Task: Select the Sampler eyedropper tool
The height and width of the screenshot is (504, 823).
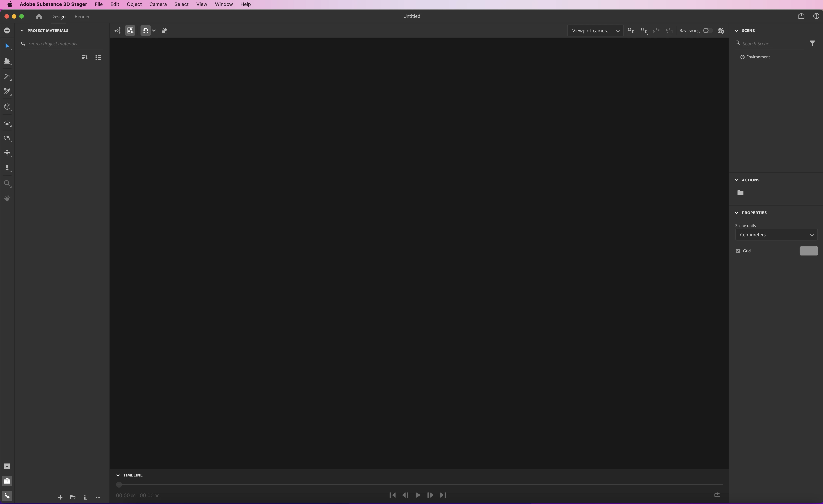Action: 7,91
